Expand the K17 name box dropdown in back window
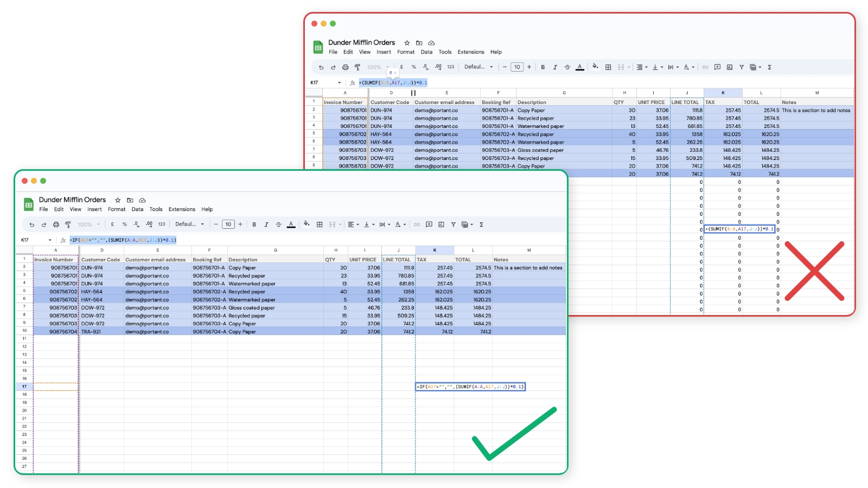Screen dimensions: 868x488 (340, 83)
